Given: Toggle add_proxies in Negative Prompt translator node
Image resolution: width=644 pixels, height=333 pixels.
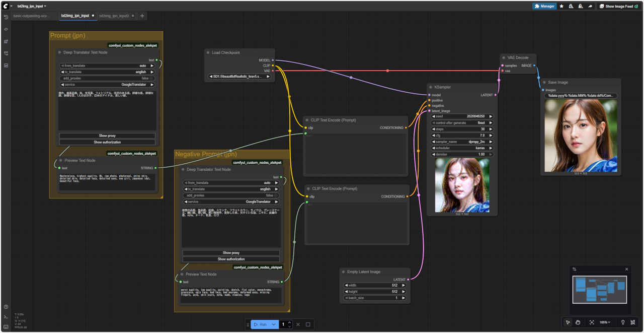Looking at the screenshot, I should tap(230, 195).
